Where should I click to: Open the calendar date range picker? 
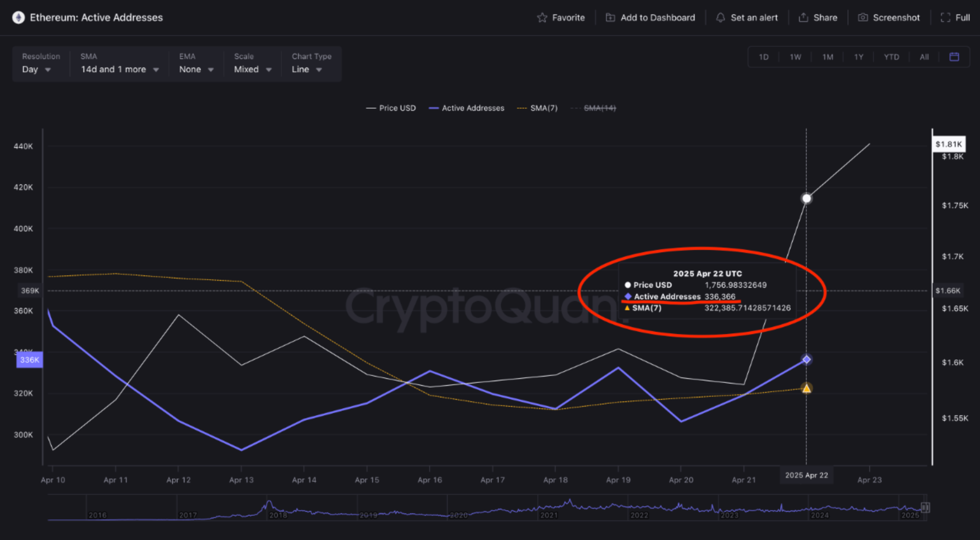coord(954,57)
